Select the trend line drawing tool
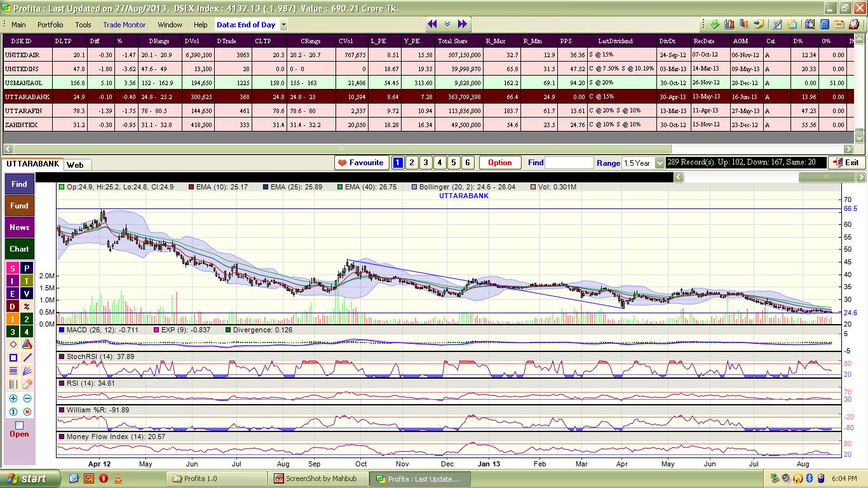Screen dimensions: 868x488 click(27, 358)
